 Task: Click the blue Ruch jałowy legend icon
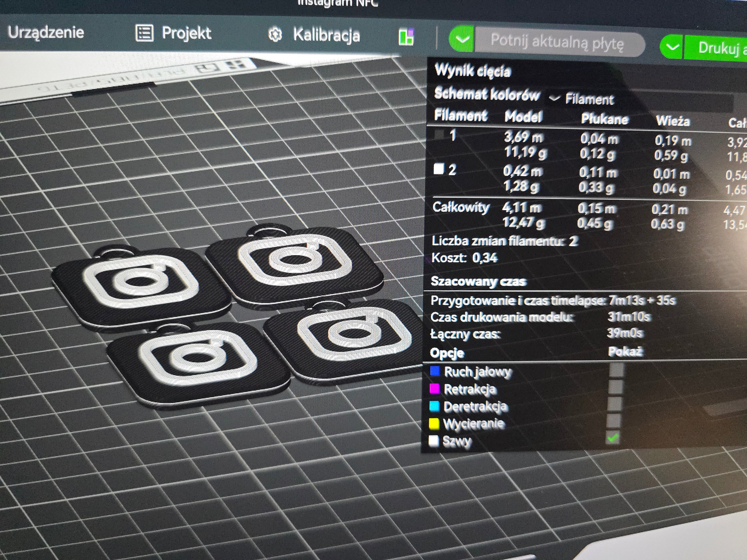coord(435,371)
